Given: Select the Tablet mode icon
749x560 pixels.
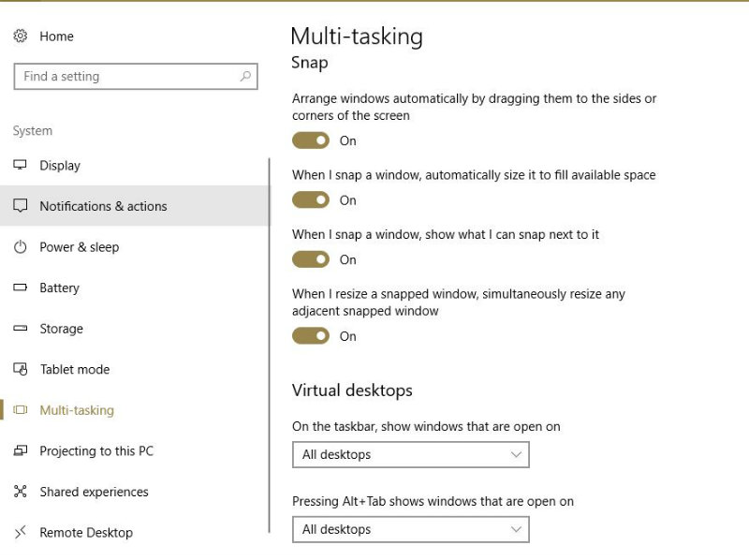Looking at the screenshot, I should pos(21,369).
